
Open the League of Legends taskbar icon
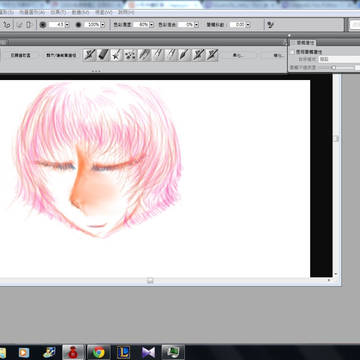[123, 352]
